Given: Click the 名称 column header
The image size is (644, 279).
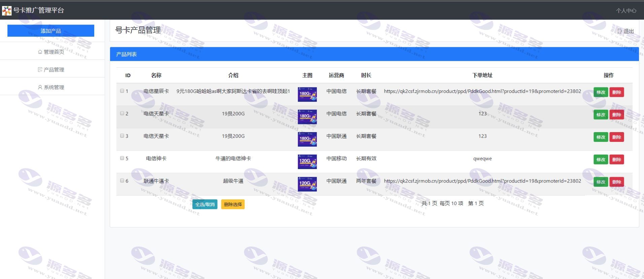Looking at the screenshot, I should (156, 75).
